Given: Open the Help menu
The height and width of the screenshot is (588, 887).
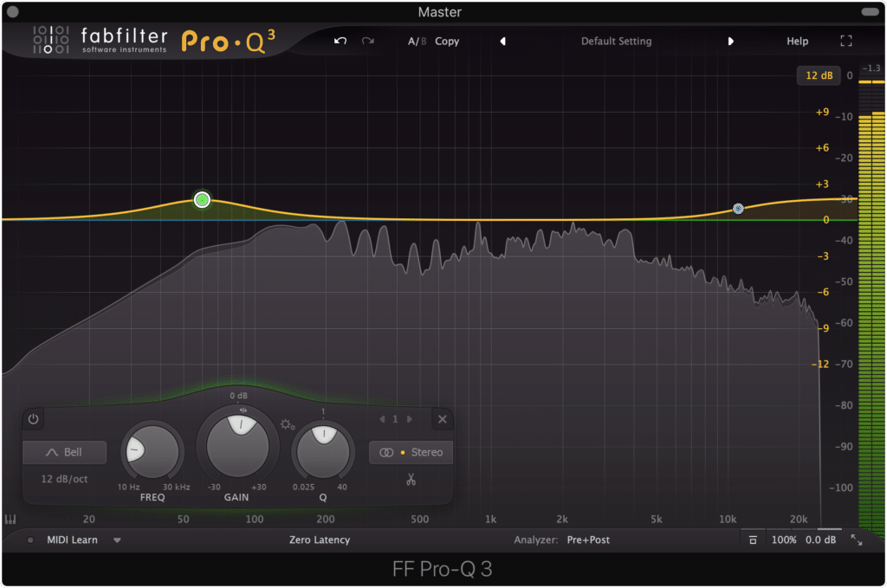Looking at the screenshot, I should click(x=797, y=42).
